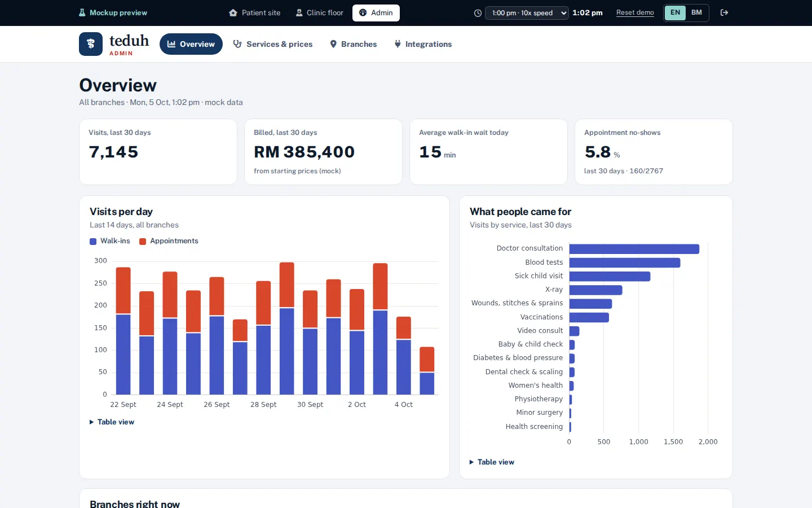The width and height of the screenshot is (812, 508).
Task: Click the RM 385,400 billed value
Action: (304, 152)
